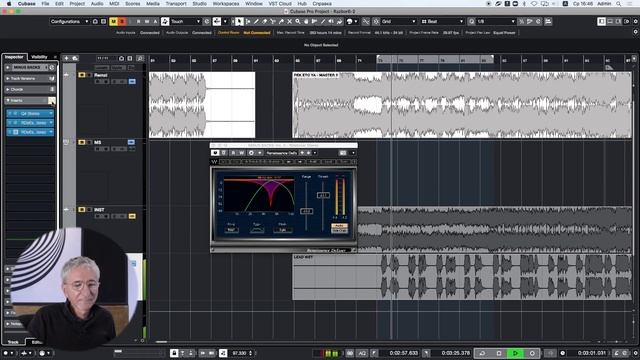Screen dimensions: 640x360
Task: Click the Stop transport button
Action: click(498, 353)
